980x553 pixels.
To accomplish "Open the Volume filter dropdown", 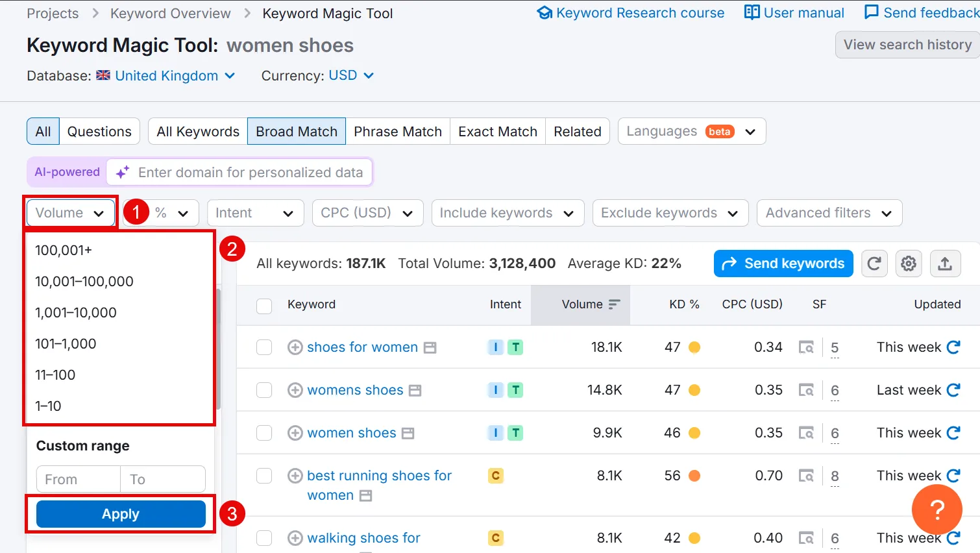I will pos(71,213).
